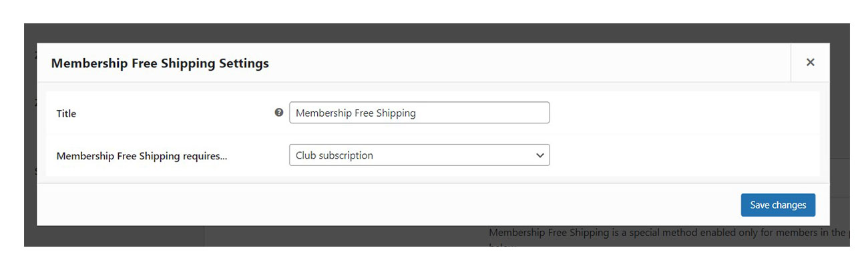Open the Club subscription dropdown
This screenshot has height=266, width=868.
(x=419, y=155)
